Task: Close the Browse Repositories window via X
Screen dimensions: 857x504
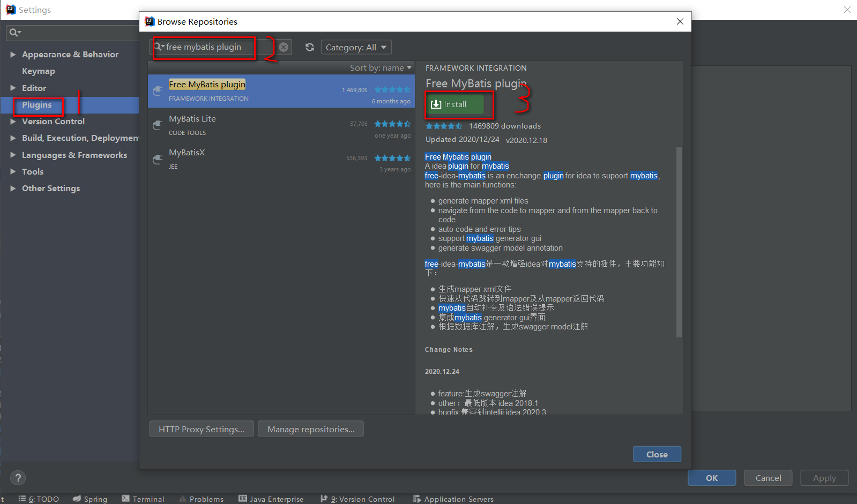Action: [680, 21]
